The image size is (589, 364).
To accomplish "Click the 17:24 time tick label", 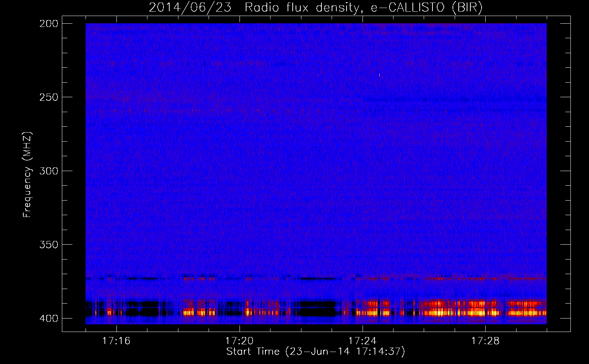I will [362, 341].
